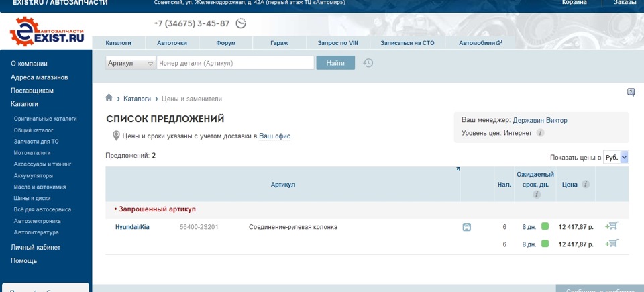Click the Найти search button
This screenshot has width=644, height=292.
click(335, 63)
